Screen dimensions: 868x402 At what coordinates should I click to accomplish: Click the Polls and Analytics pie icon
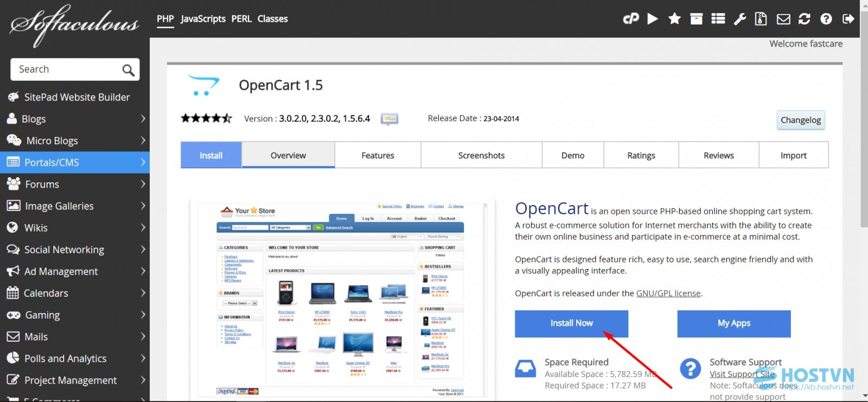(x=12, y=358)
